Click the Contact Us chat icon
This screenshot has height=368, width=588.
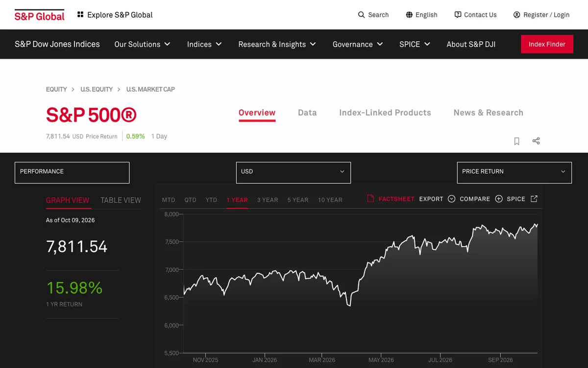pyautogui.click(x=458, y=15)
